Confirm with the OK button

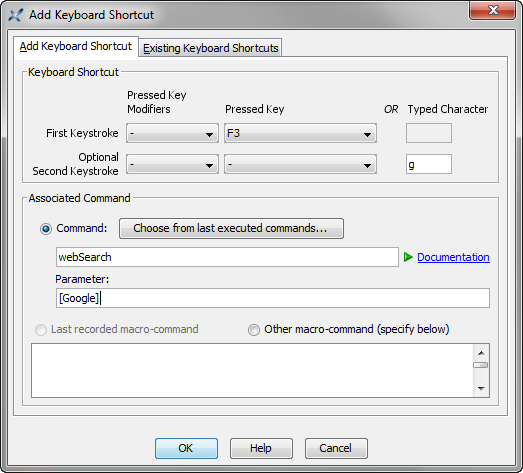[x=186, y=448]
